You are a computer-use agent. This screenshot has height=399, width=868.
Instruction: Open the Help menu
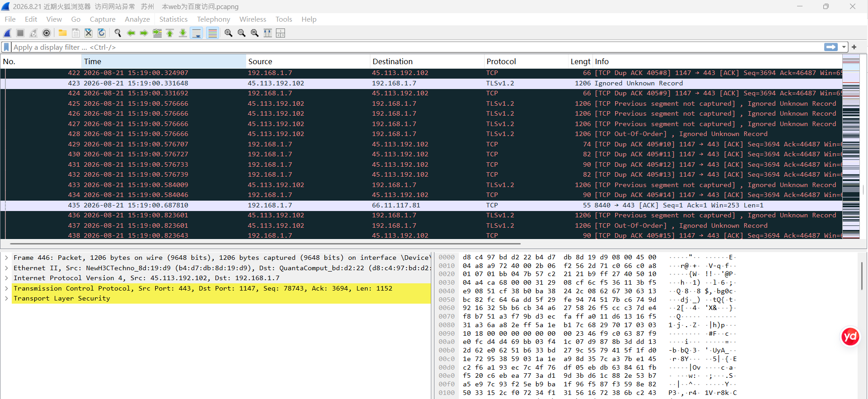click(309, 19)
